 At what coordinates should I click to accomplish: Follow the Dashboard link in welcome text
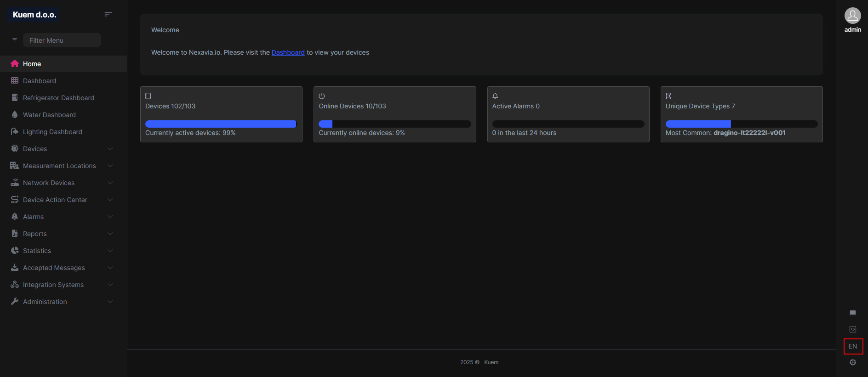click(x=288, y=52)
